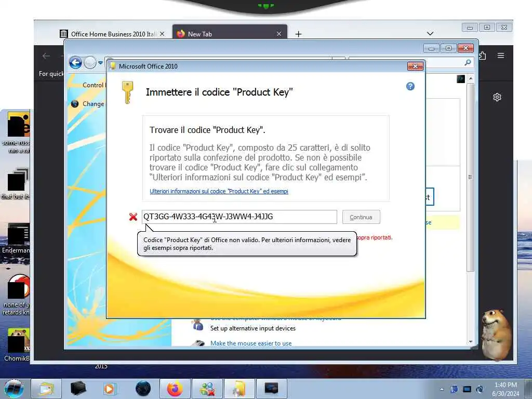
Task: Click the two-people messenger taskbar icon
Action: [207, 389]
